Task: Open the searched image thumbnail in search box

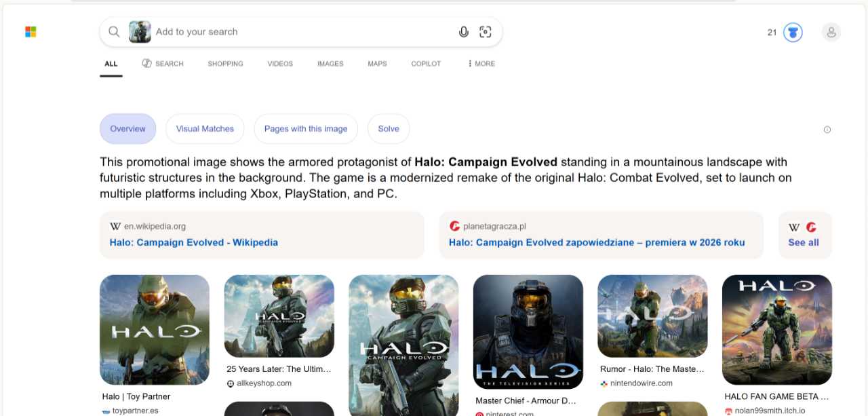Action: (140, 32)
